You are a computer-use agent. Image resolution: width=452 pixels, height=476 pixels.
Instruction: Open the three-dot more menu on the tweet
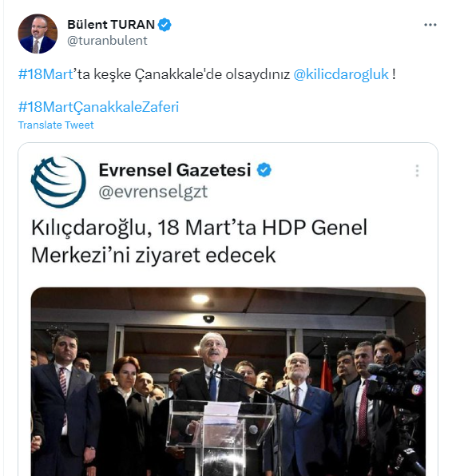pyautogui.click(x=430, y=25)
